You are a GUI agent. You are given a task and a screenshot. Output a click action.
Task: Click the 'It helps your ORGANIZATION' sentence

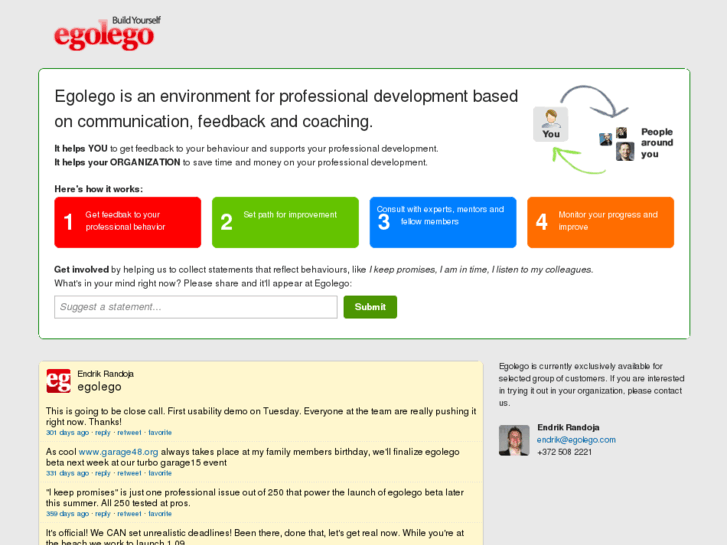(241, 162)
